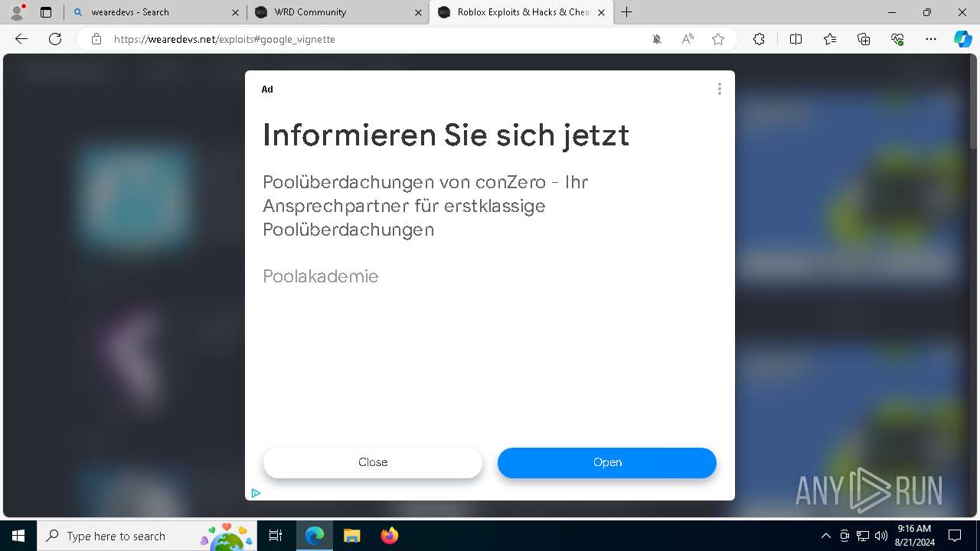The height and width of the screenshot is (551, 980).
Task: Click the ad's Close button
Action: click(x=373, y=462)
